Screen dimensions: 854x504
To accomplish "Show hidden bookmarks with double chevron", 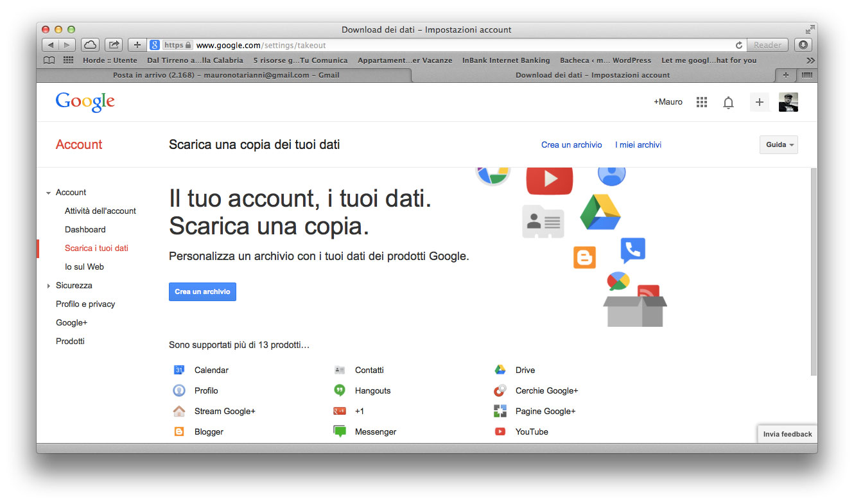I will point(811,60).
